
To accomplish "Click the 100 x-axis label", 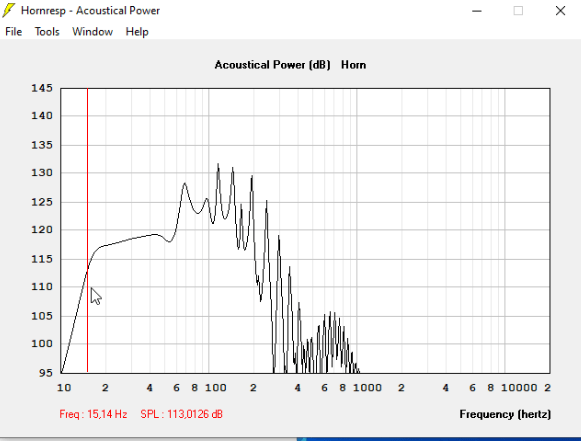I will coord(216,388).
